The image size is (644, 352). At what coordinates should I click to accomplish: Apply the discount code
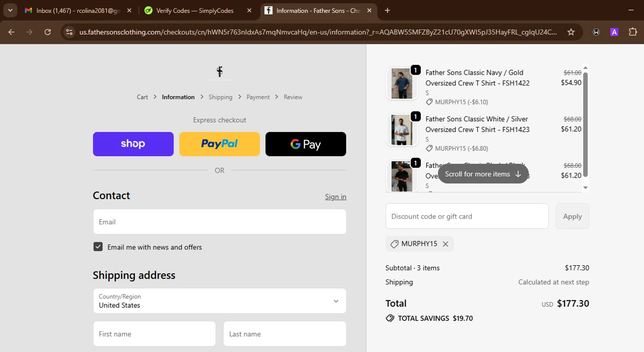(572, 216)
